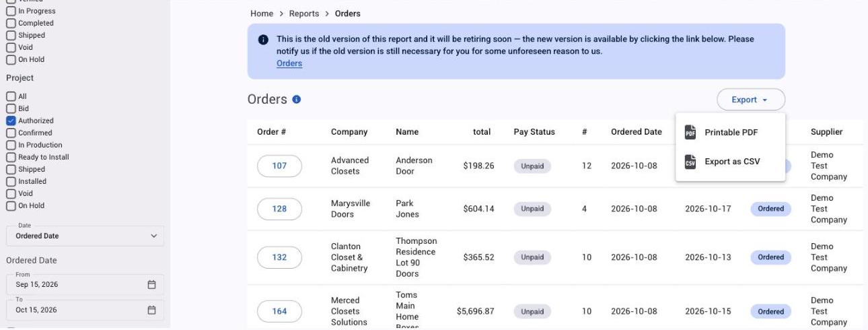Image resolution: width=868 pixels, height=330 pixels.
Task: Click the Ordered badge in order 128 row
Action: tap(771, 209)
